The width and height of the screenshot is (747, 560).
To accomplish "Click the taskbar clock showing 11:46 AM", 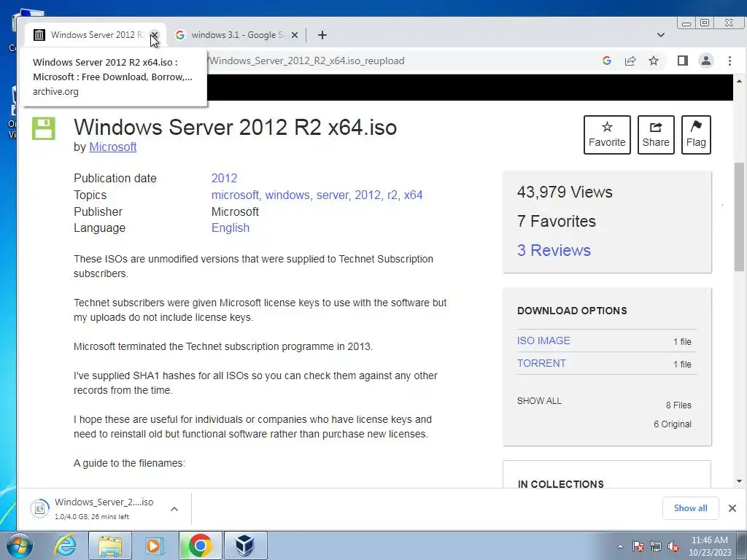I will [709, 546].
